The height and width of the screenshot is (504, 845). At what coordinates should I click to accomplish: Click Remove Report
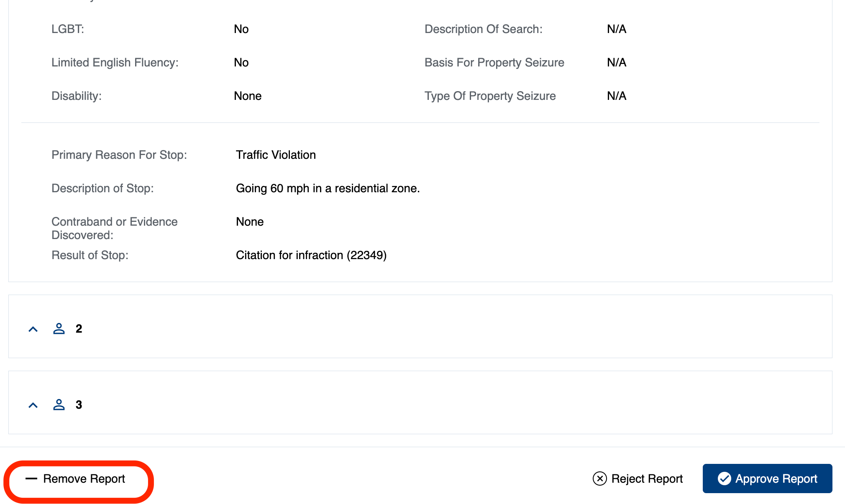tap(83, 479)
